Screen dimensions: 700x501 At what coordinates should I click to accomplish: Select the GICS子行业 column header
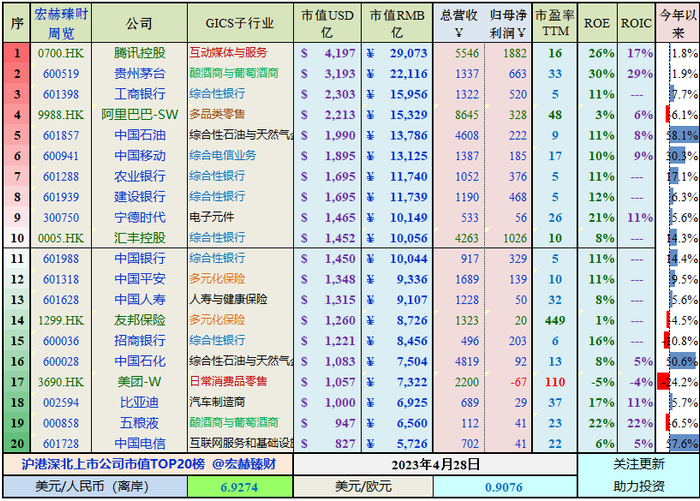tap(240, 23)
